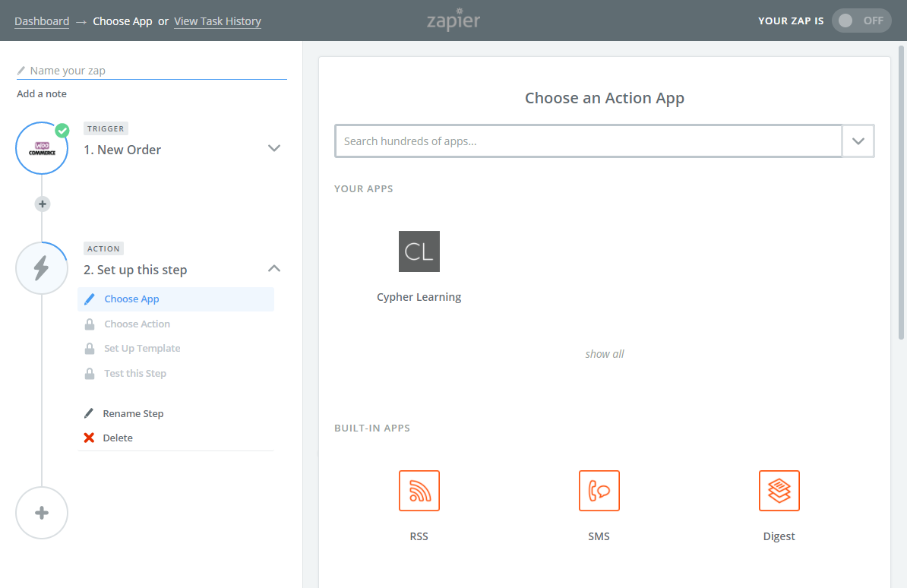Screen dimensions: 907x588
Task: Open View Task History link
Action: point(217,21)
